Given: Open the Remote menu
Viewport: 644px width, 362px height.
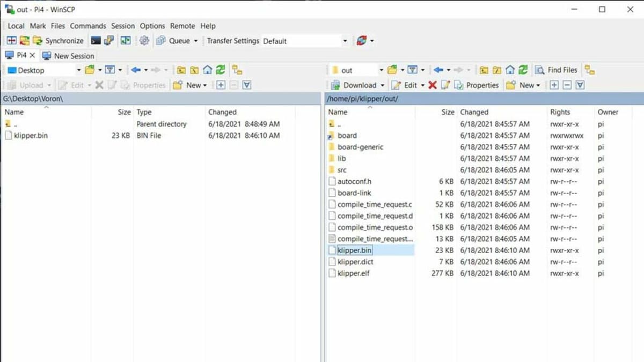Looking at the screenshot, I should tap(182, 26).
